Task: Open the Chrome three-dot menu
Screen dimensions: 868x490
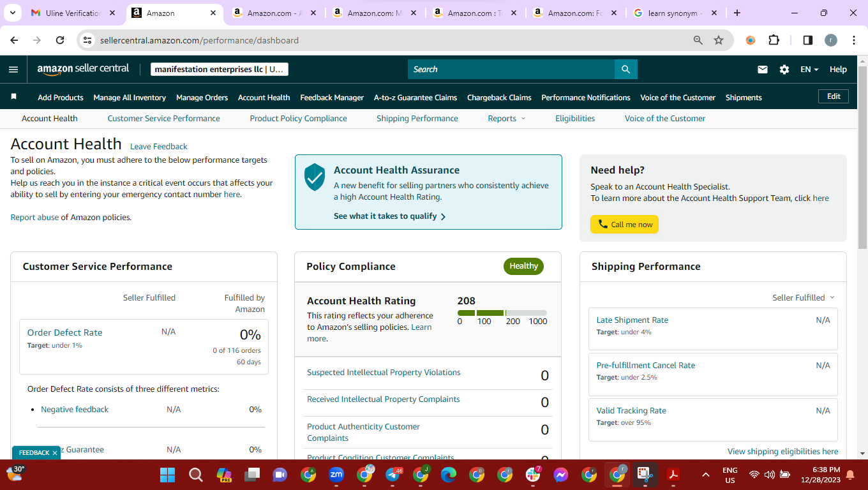Action: coord(854,40)
